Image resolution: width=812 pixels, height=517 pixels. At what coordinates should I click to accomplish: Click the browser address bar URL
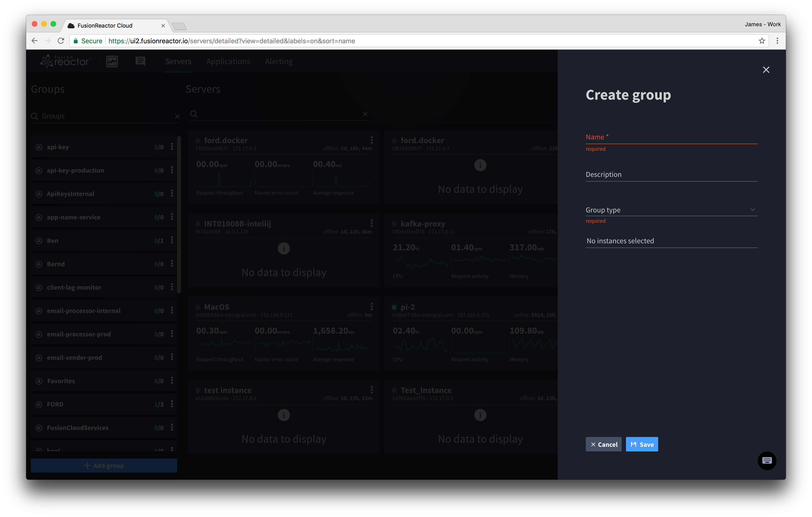[231, 41]
